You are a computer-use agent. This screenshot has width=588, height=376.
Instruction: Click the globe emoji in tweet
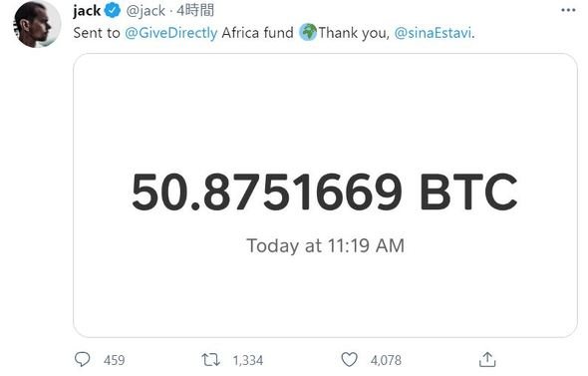pos(308,32)
